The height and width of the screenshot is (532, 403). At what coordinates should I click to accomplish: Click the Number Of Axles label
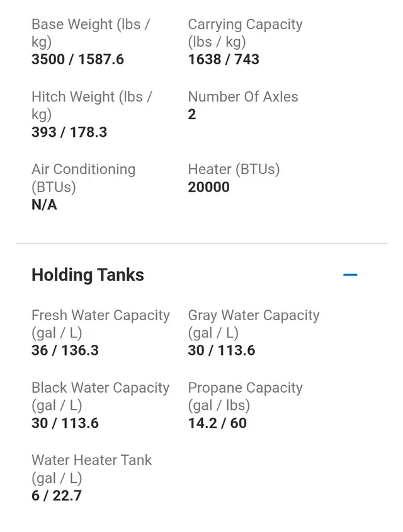tap(243, 96)
